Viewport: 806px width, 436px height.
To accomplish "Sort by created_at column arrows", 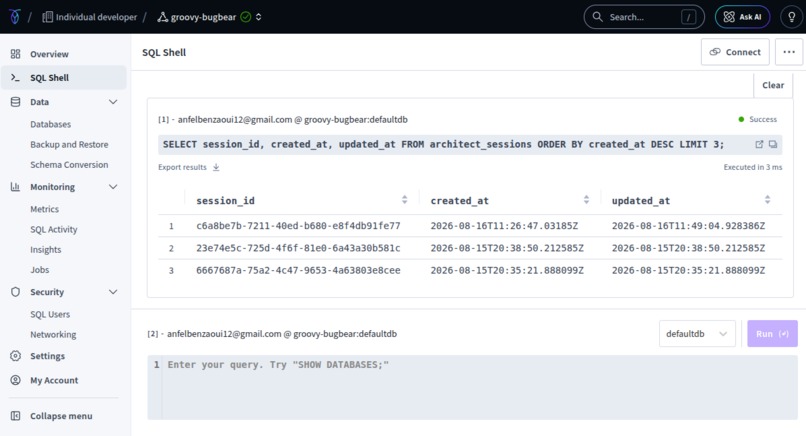I will (x=586, y=200).
